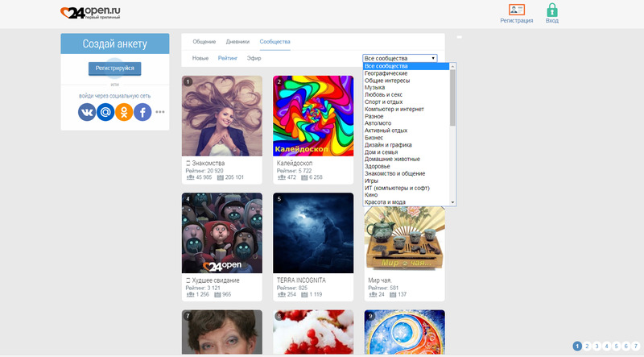Choose Все сообщества in the list
Image resolution: width=644 pixels, height=357 pixels.
[x=406, y=66]
